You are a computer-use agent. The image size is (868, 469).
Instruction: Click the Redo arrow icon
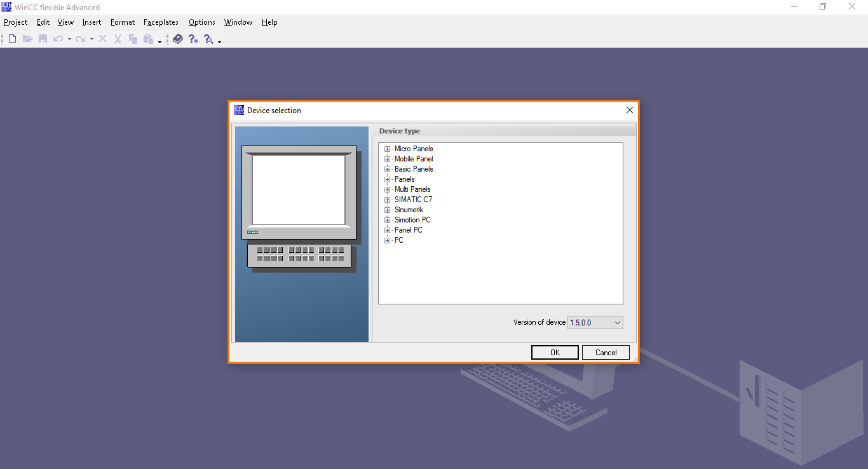(80, 39)
